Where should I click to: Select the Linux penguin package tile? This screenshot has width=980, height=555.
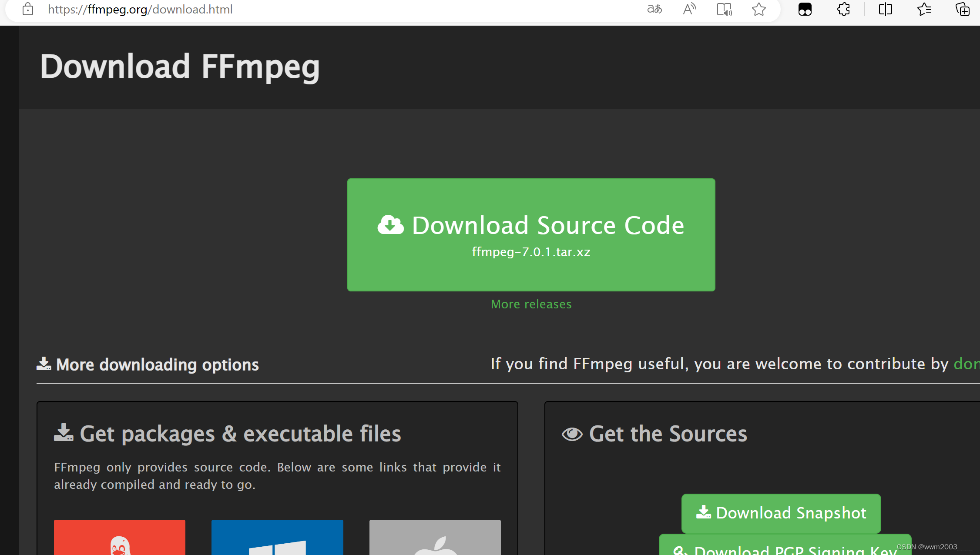(x=120, y=539)
